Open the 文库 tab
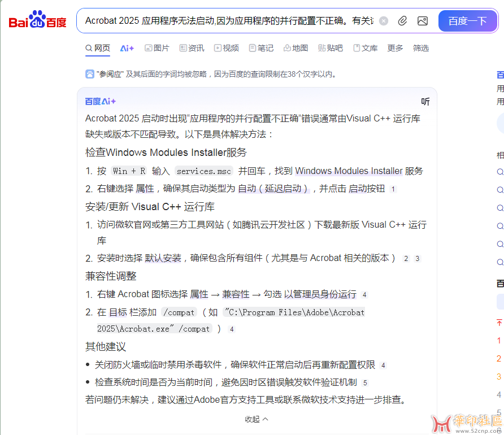This screenshot has height=435, width=504. coord(365,48)
